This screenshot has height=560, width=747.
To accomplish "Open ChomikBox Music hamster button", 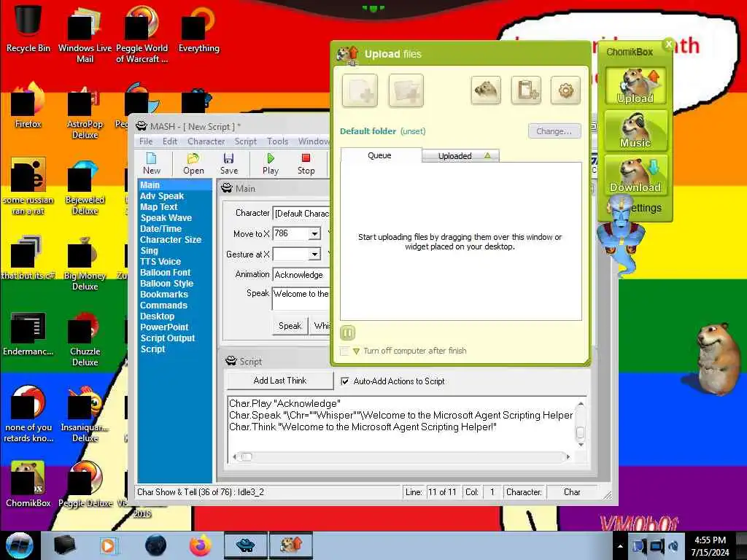I will tap(635, 130).
